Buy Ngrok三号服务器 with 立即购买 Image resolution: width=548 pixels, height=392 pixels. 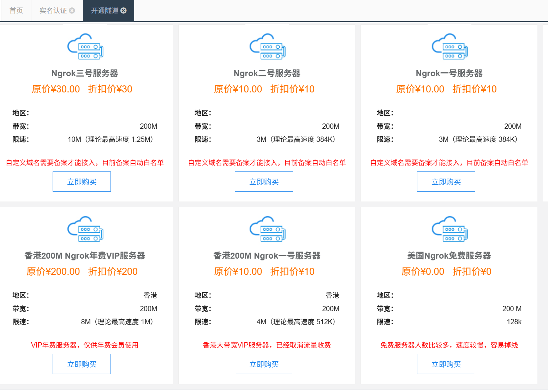(82, 182)
